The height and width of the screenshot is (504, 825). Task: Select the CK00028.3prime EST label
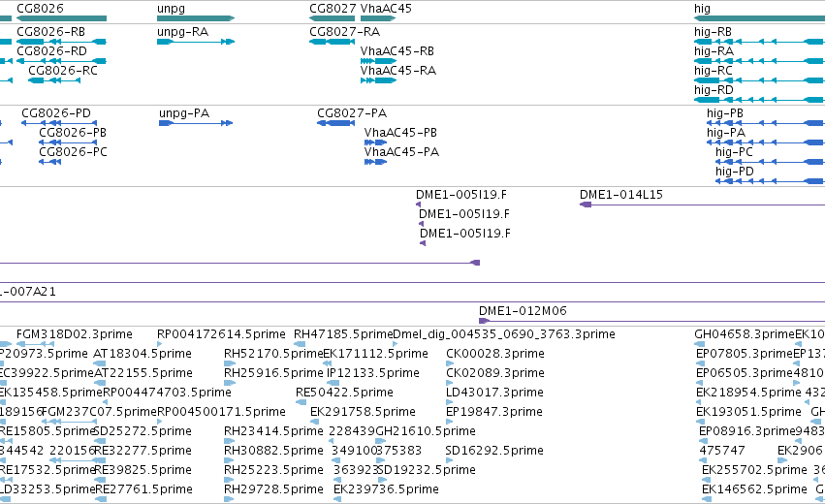coord(495,354)
